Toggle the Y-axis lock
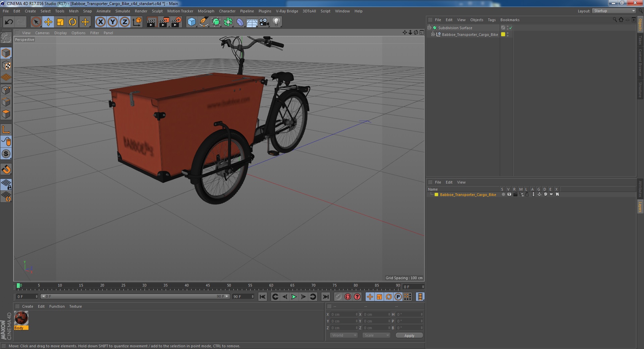Viewport: 644px width, 349px height. pos(113,22)
